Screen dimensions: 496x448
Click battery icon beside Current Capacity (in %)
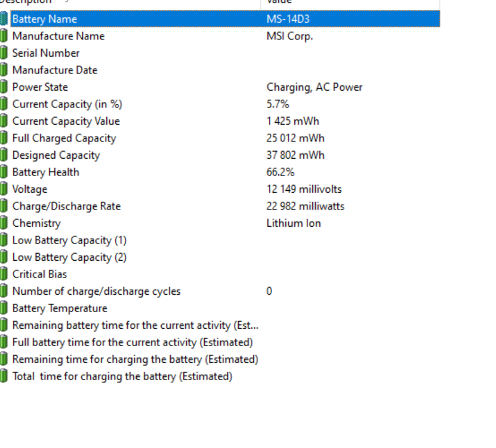4,104
